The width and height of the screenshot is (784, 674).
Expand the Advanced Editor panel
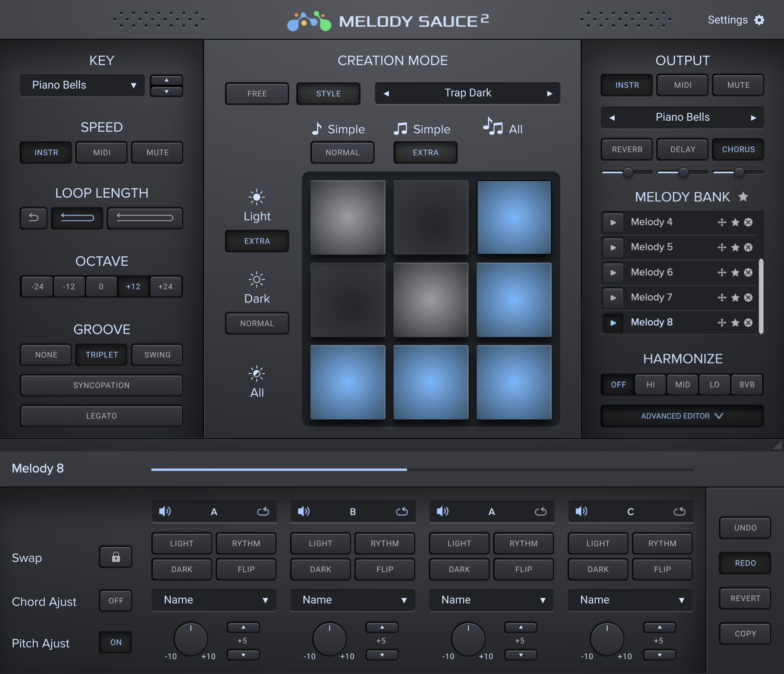682,416
